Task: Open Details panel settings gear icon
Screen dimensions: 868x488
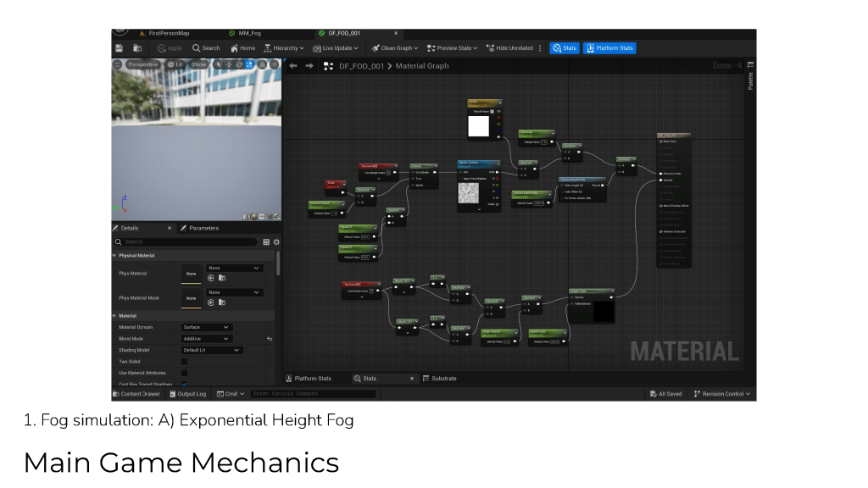Action: [x=275, y=241]
